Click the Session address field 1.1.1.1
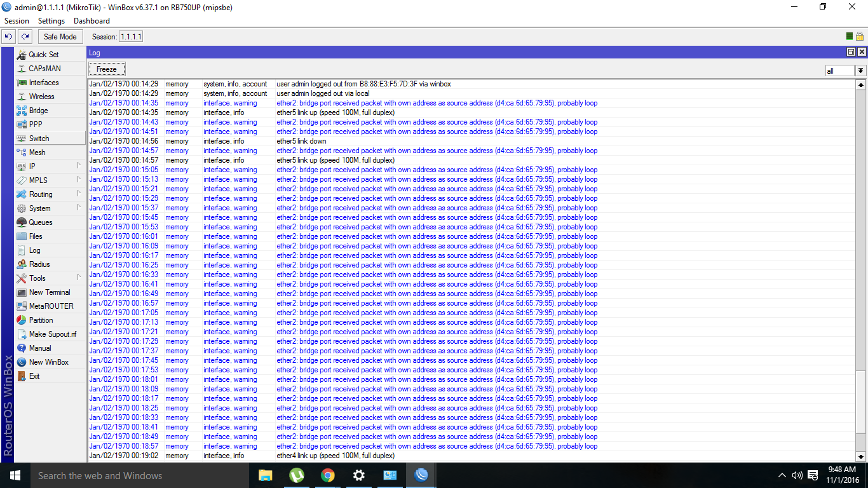This screenshot has height=488, width=868. coord(131,37)
